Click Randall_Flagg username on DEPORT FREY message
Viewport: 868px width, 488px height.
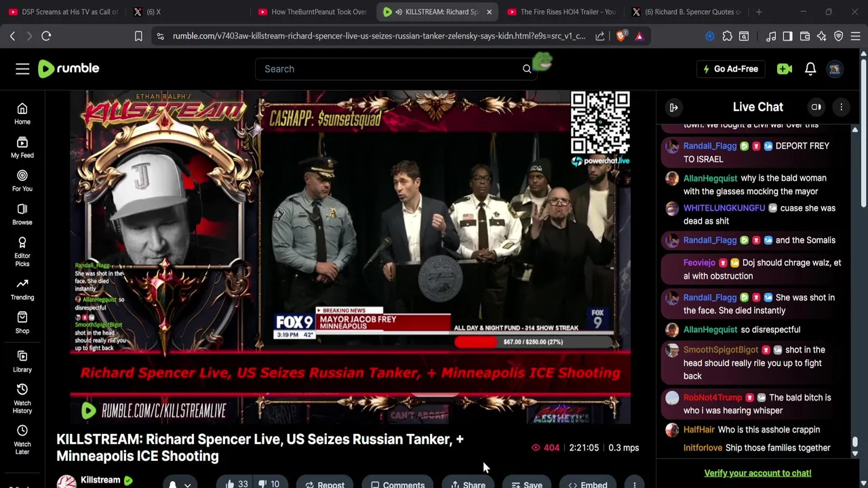(710, 146)
